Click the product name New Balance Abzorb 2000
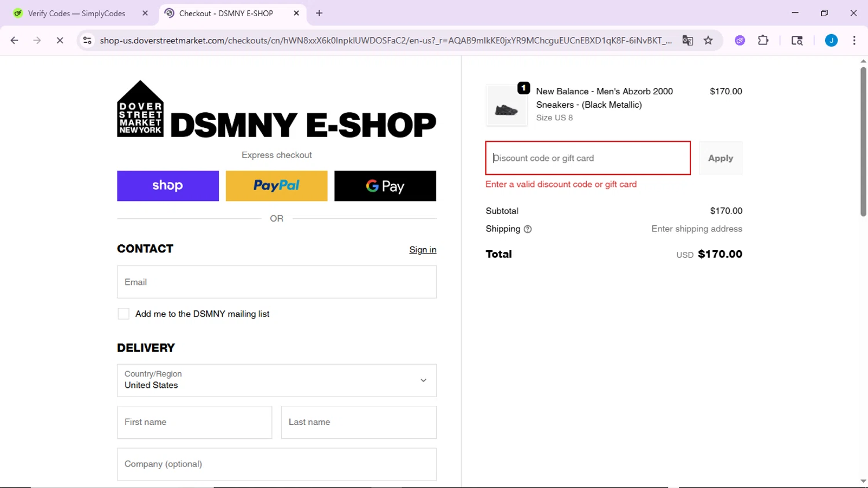Viewport: 868px width, 488px height. point(605,98)
